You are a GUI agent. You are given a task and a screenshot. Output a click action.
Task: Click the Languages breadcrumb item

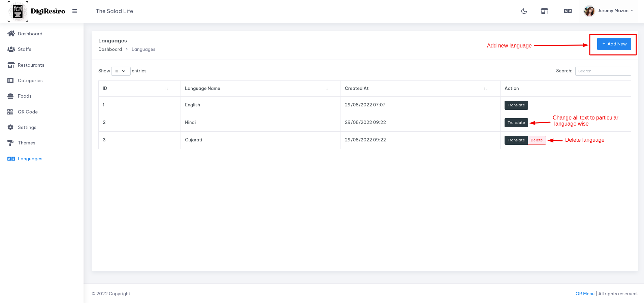click(x=143, y=49)
